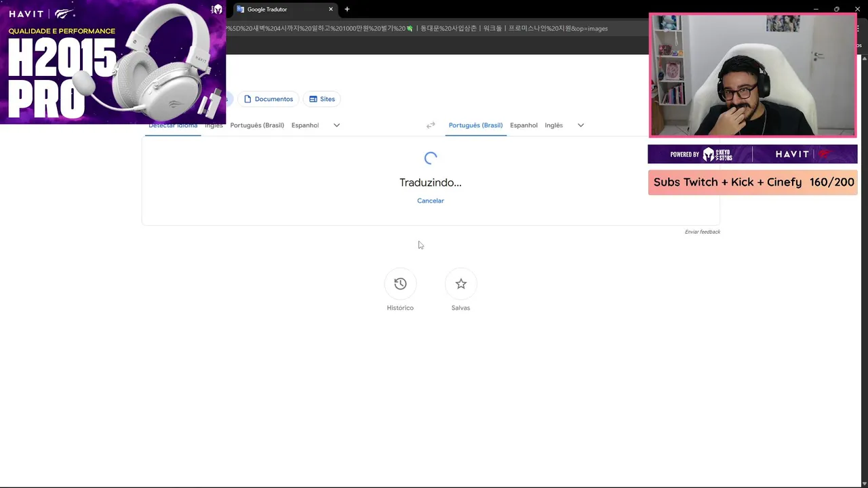Close the Google Tradutor browser tab
Screen dimensions: 868x488
(331, 9)
